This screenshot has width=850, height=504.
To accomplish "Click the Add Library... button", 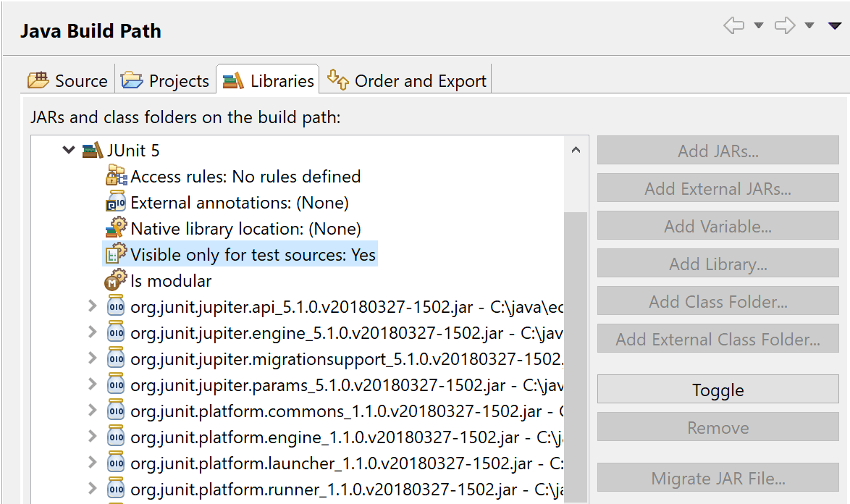I will tap(718, 264).
